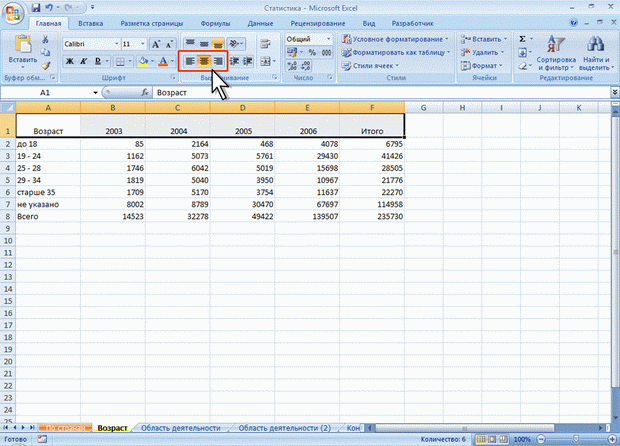Increase decimal places
Screen dimensions: 620x446
(x=292, y=66)
